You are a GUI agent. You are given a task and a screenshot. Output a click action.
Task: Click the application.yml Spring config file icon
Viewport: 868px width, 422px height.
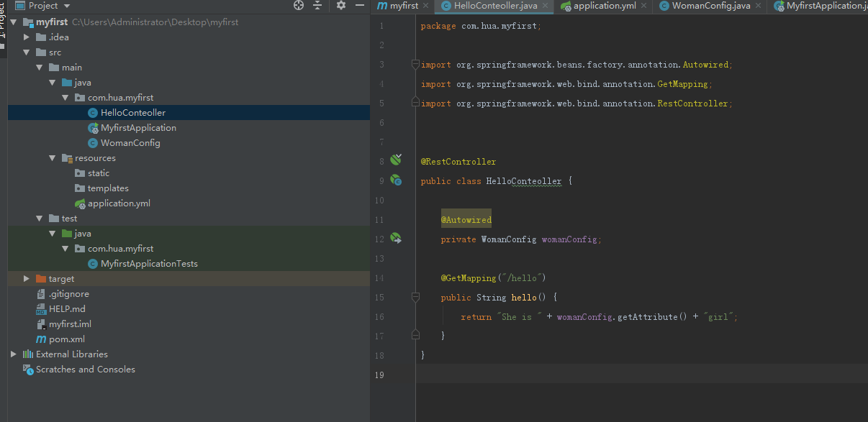[81, 203]
